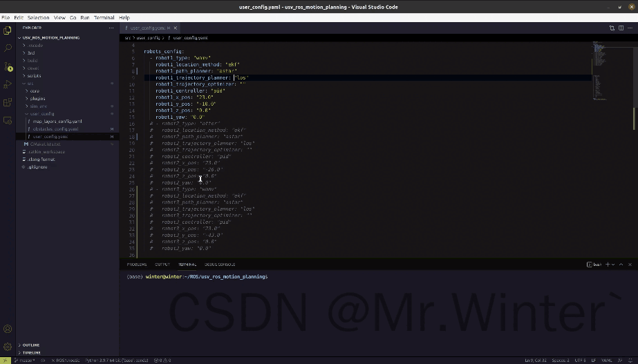Open the editor more actions ellipsis
Image resolution: width=638 pixels, height=364 pixels.
(x=630, y=28)
